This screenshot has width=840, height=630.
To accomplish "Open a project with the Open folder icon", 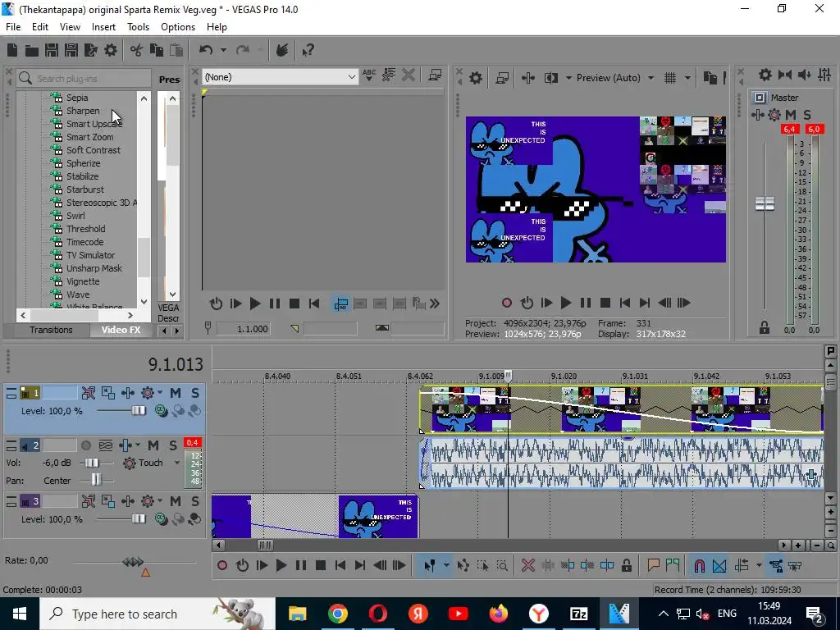I will coord(32,50).
